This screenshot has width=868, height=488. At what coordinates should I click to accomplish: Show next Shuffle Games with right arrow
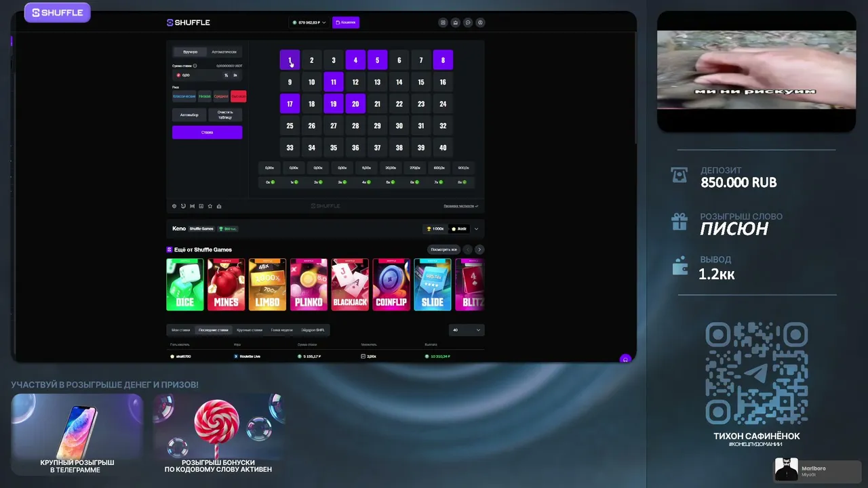coord(479,249)
